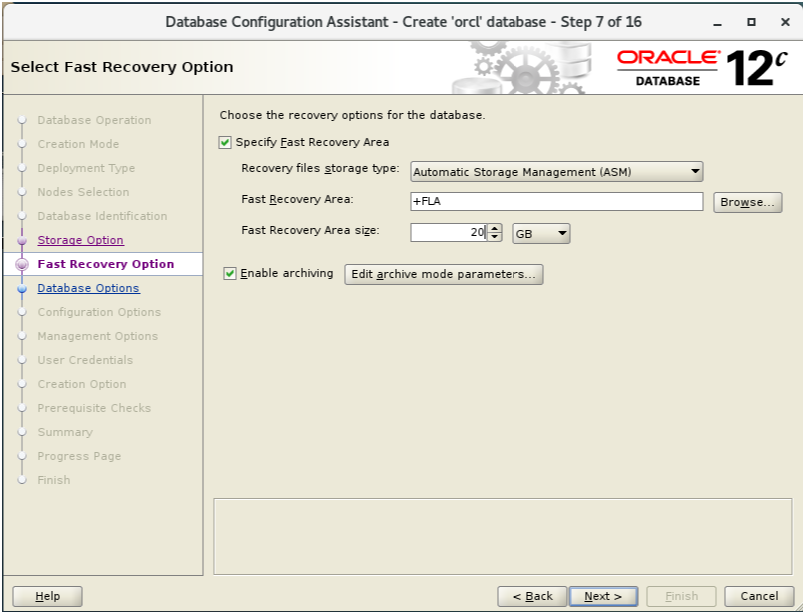
Task: Open the GB size unit dropdown
Action: [x=541, y=234]
